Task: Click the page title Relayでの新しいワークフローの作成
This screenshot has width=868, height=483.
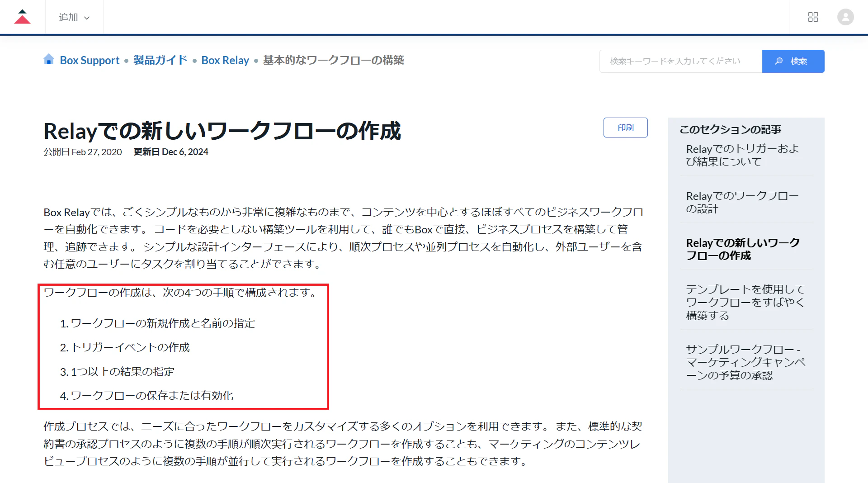Action: 222,131
